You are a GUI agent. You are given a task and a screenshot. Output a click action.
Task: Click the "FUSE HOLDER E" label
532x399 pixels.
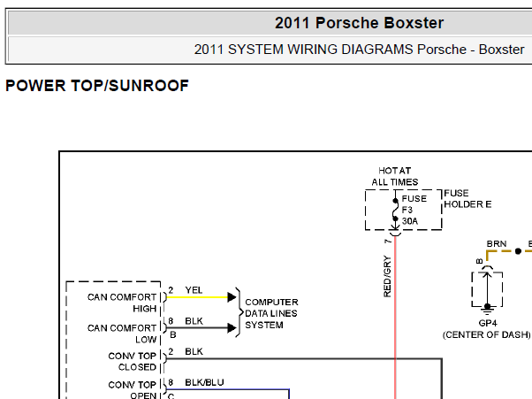[x=467, y=199]
